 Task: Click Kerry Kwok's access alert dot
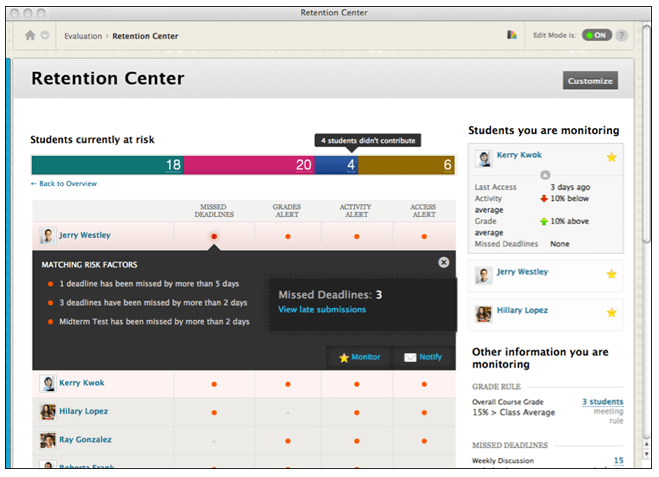coord(424,384)
